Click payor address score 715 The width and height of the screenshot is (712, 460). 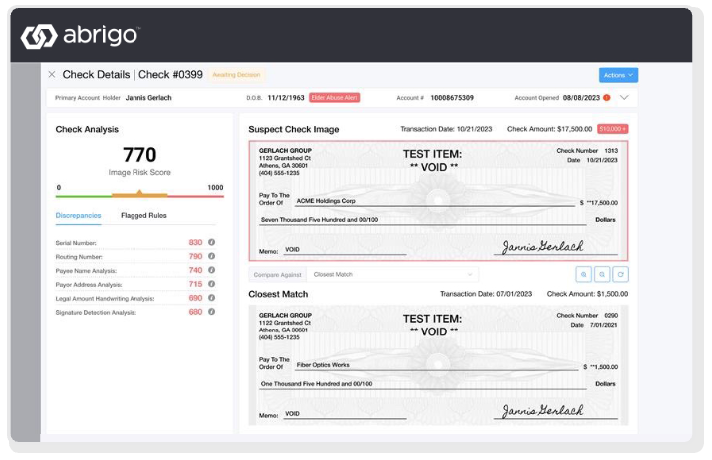pos(195,284)
